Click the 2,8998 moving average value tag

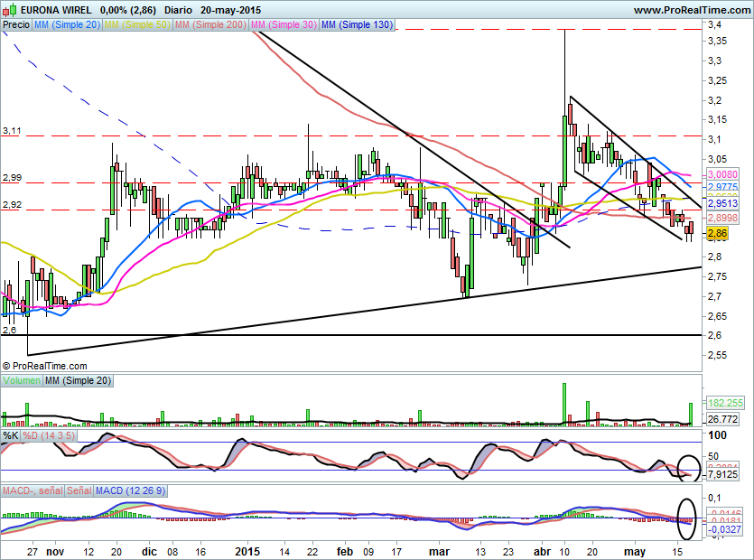tap(722, 218)
